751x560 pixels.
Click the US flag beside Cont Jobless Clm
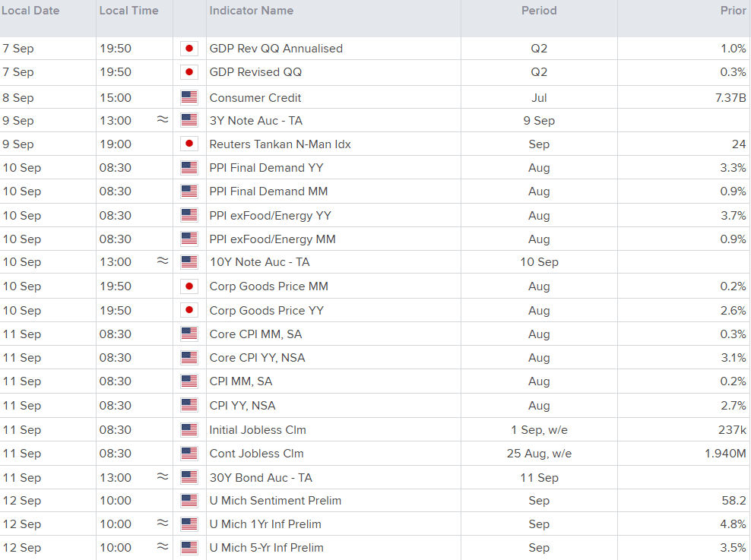click(x=189, y=454)
